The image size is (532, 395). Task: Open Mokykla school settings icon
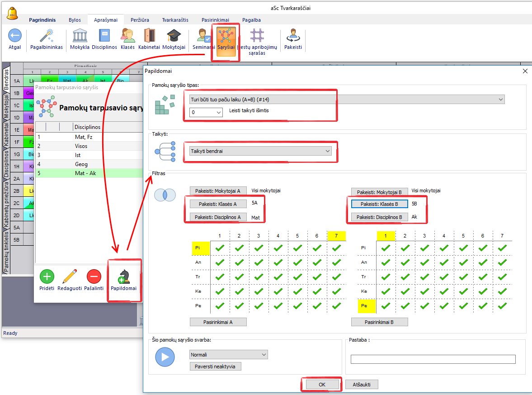coord(80,36)
